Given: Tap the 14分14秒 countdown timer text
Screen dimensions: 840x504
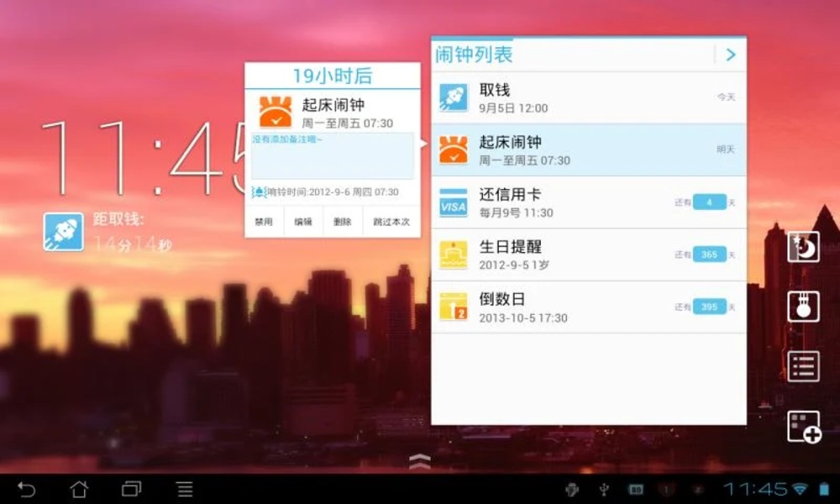Looking at the screenshot, I should [x=133, y=244].
